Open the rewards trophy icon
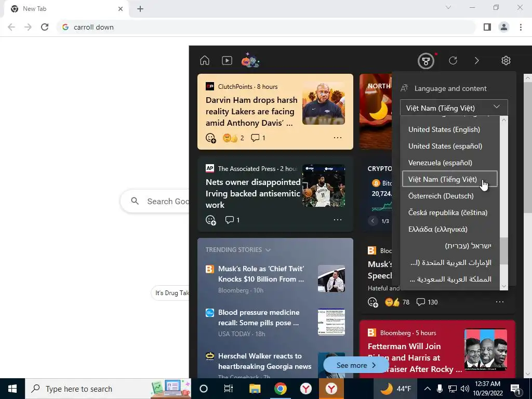Viewport: 532px width, 399px height. 426,61
